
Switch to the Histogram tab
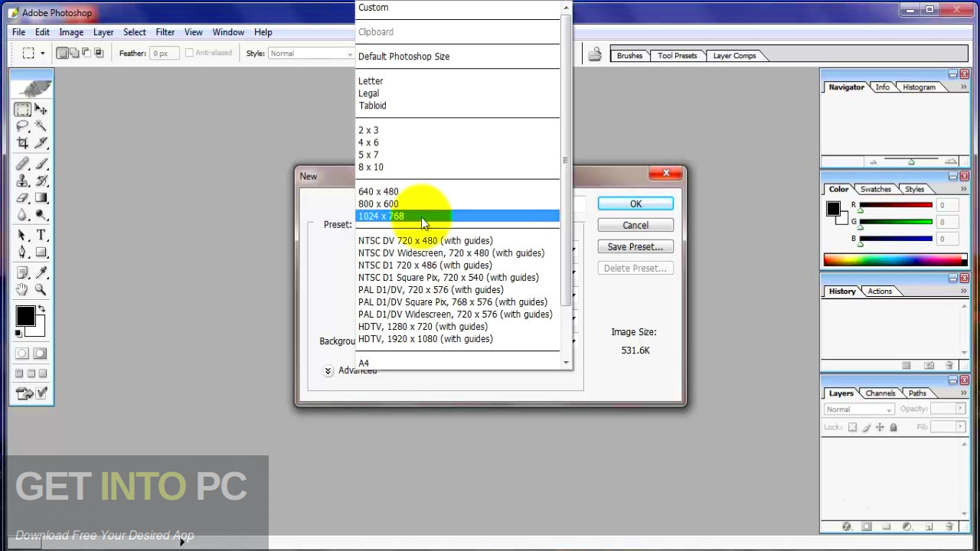(919, 87)
